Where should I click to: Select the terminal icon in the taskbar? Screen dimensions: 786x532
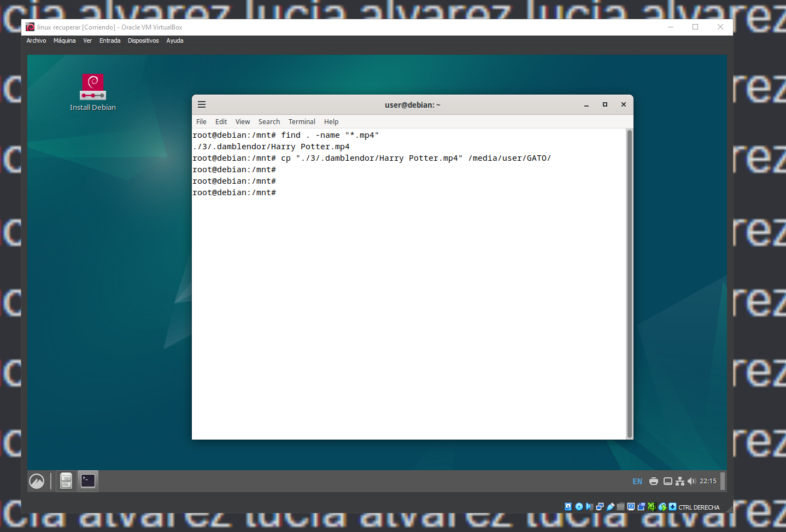click(x=87, y=481)
